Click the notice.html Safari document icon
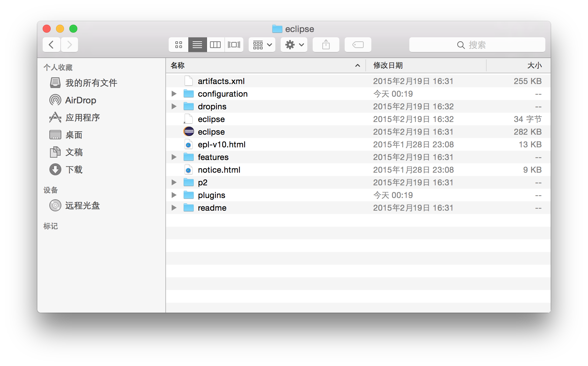Image resolution: width=588 pixels, height=366 pixels. coord(189,170)
